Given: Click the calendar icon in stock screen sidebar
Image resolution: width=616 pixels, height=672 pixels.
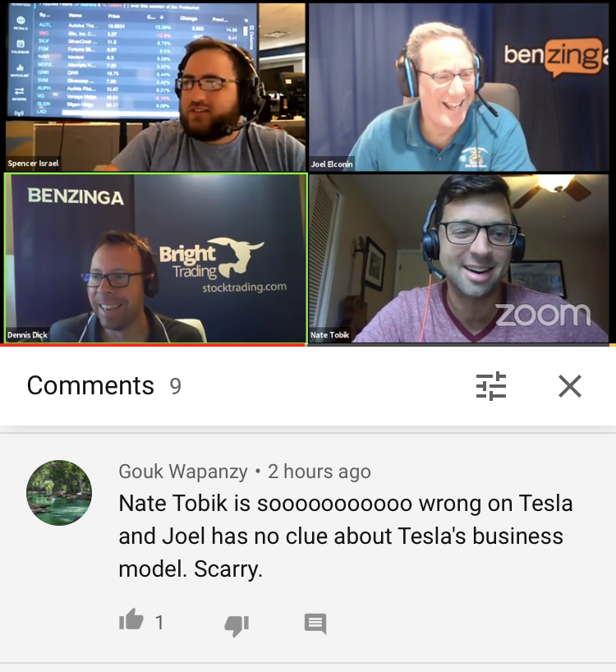Looking at the screenshot, I should [21, 44].
